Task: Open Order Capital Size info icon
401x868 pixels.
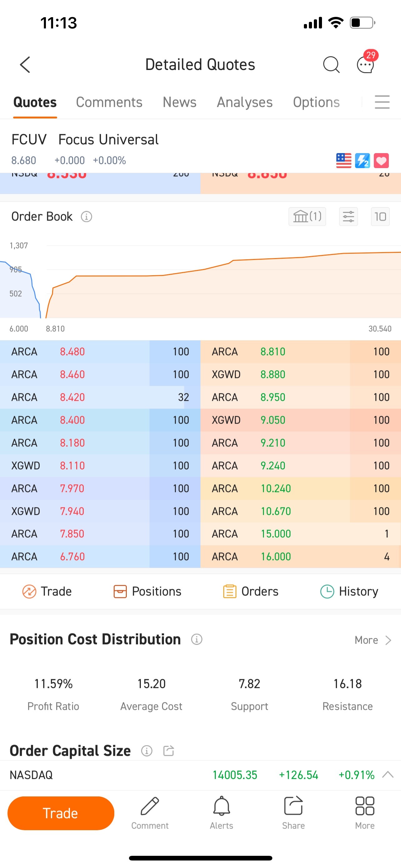Action: coord(147,751)
